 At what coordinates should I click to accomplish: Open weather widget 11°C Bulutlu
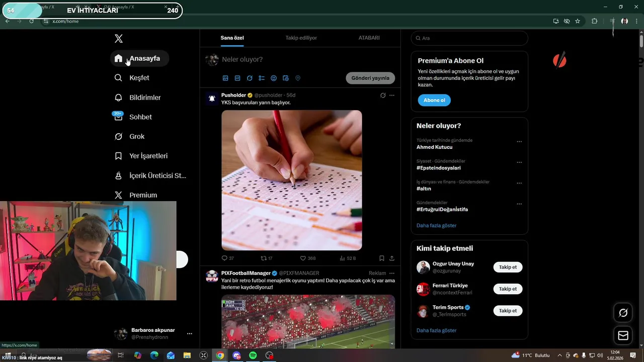coord(530,355)
